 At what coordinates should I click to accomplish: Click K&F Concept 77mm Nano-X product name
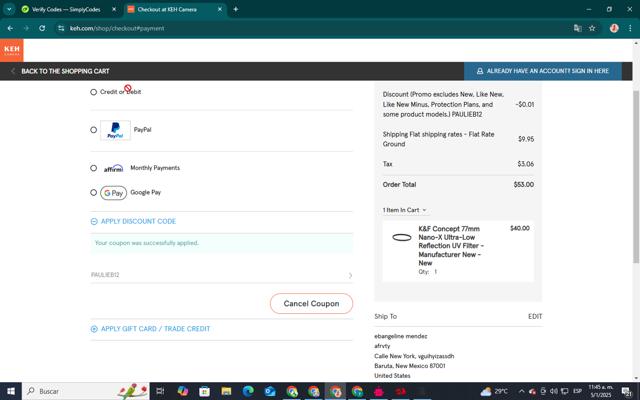pyautogui.click(x=451, y=246)
